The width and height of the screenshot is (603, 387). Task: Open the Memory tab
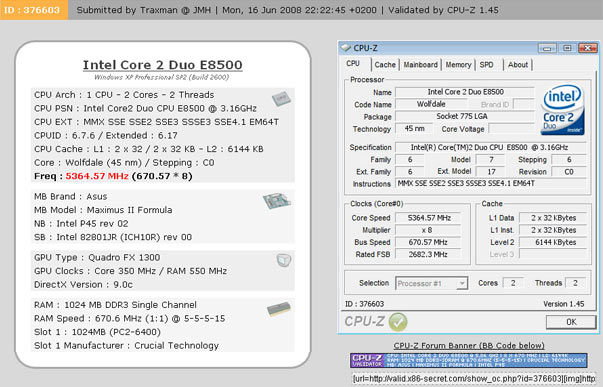point(458,65)
